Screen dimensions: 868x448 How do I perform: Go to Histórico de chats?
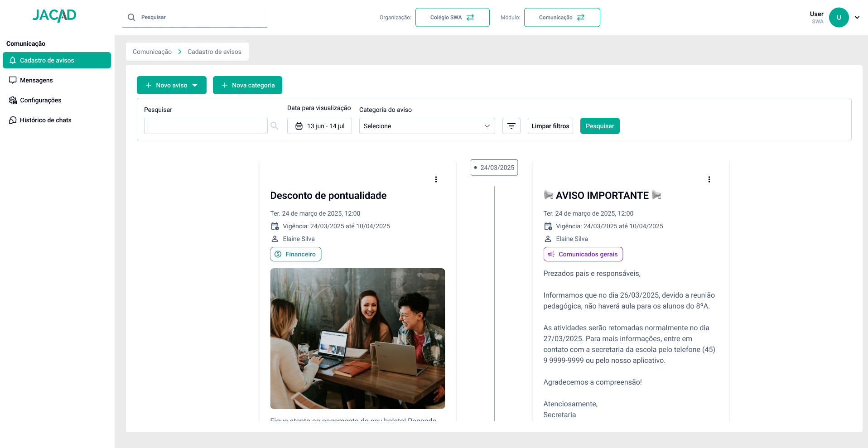coord(45,120)
